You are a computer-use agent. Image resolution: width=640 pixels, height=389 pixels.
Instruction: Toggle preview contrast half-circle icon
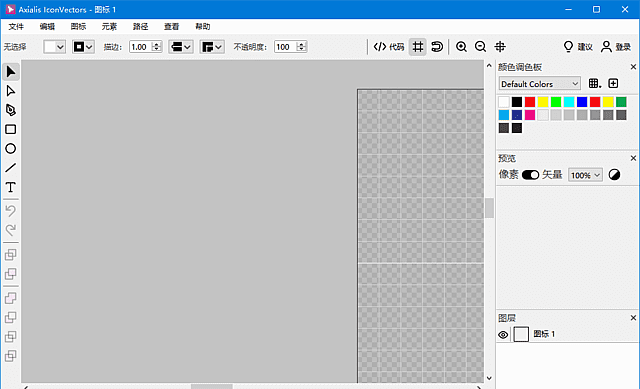click(614, 175)
